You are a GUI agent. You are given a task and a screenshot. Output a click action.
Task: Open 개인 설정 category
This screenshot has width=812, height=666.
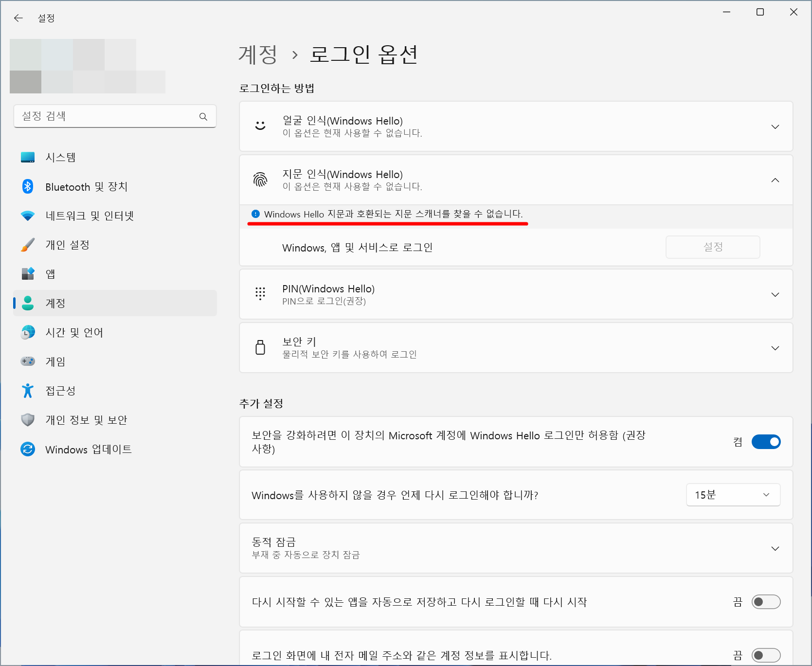[x=115, y=245]
